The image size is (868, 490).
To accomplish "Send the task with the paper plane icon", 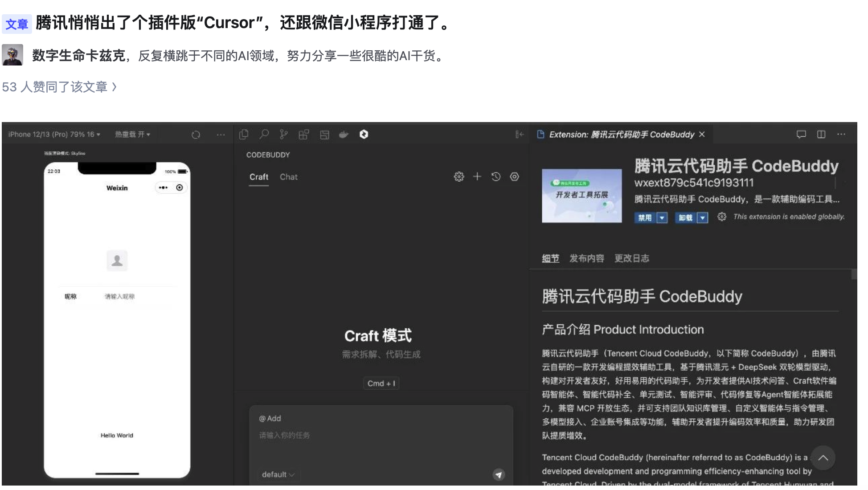I will coord(499,475).
